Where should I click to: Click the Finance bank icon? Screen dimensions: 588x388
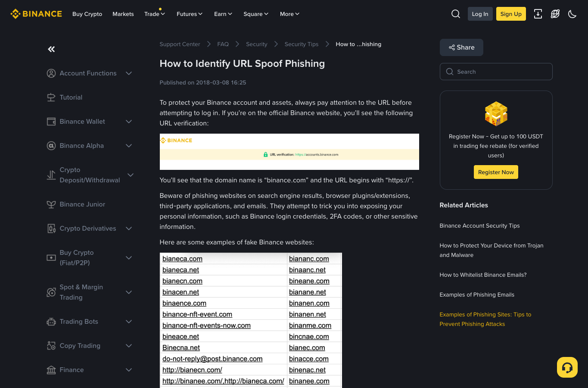pyautogui.click(x=51, y=370)
